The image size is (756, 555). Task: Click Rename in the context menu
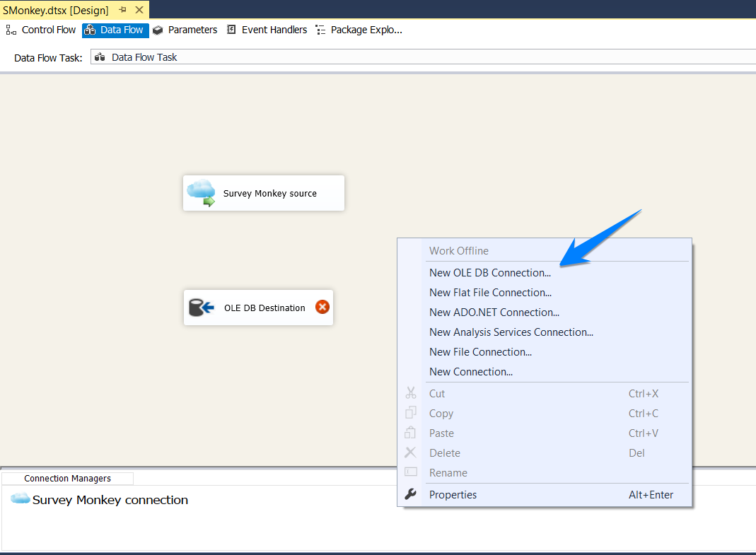point(557,472)
